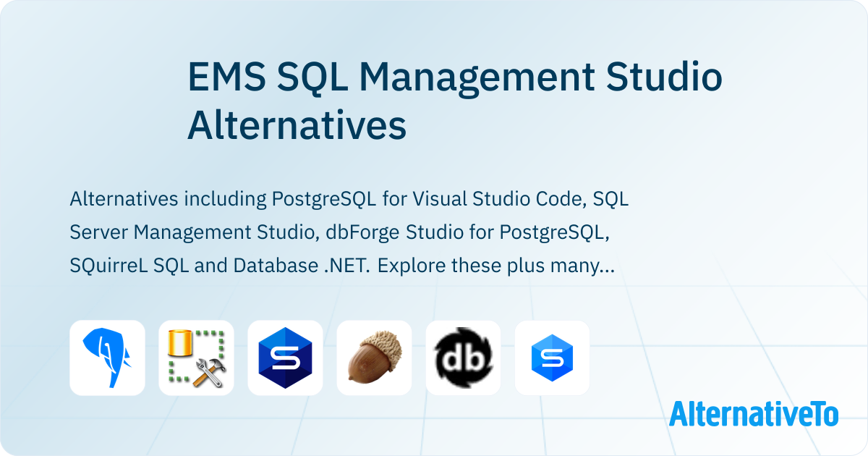Click the PostgreSQL blue elephant icon
Screen dimensions: 868x456
(107, 358)
